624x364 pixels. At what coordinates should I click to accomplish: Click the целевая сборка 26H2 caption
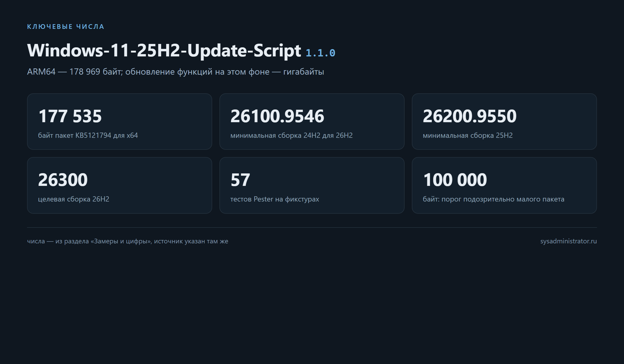pyautogui.click(x=74, y=199)
